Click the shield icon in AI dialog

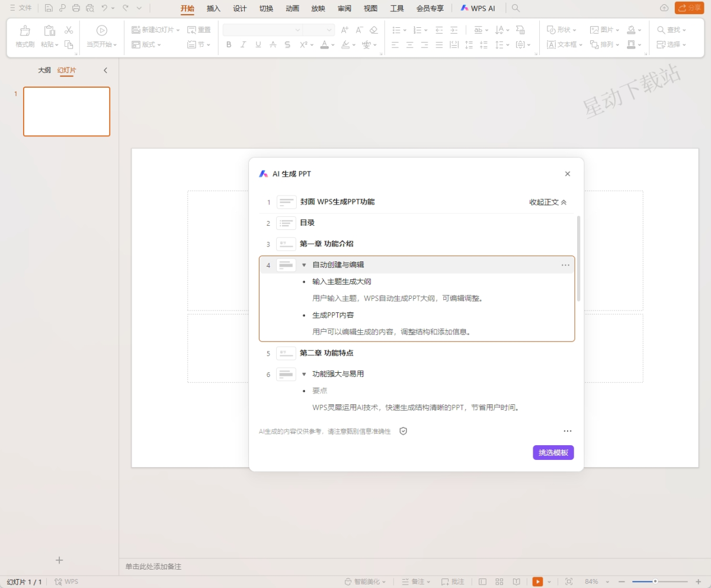click(403, 431)
